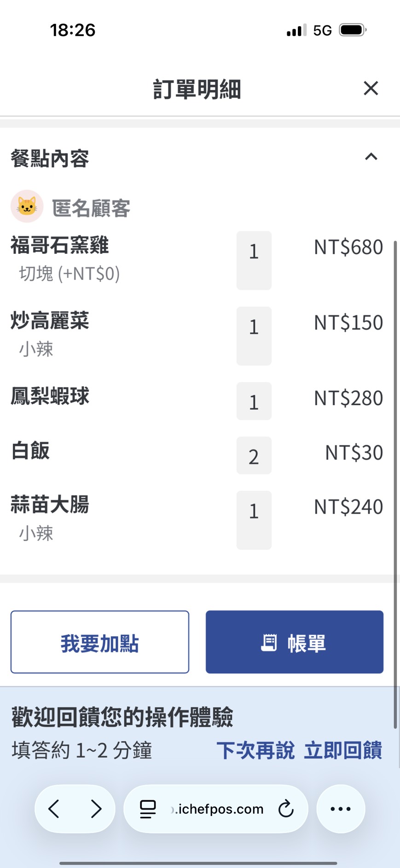Open Safari's more options (…) menu

click(340, 809)
